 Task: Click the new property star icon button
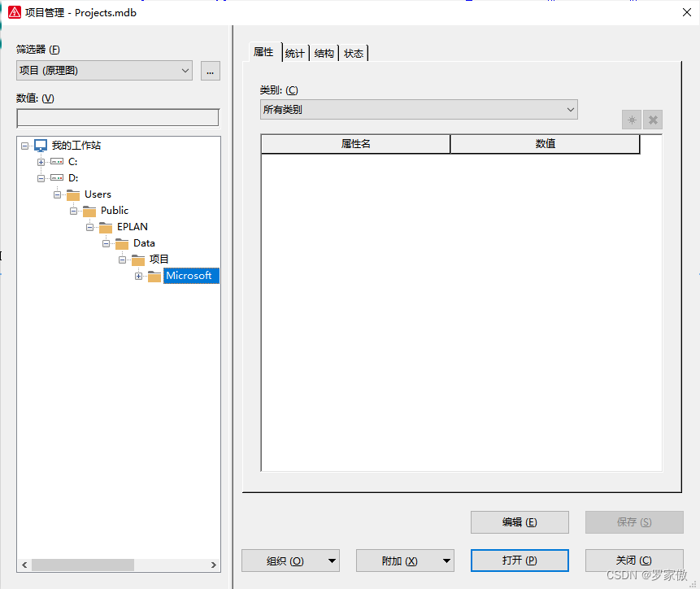[x=632, y=120]
